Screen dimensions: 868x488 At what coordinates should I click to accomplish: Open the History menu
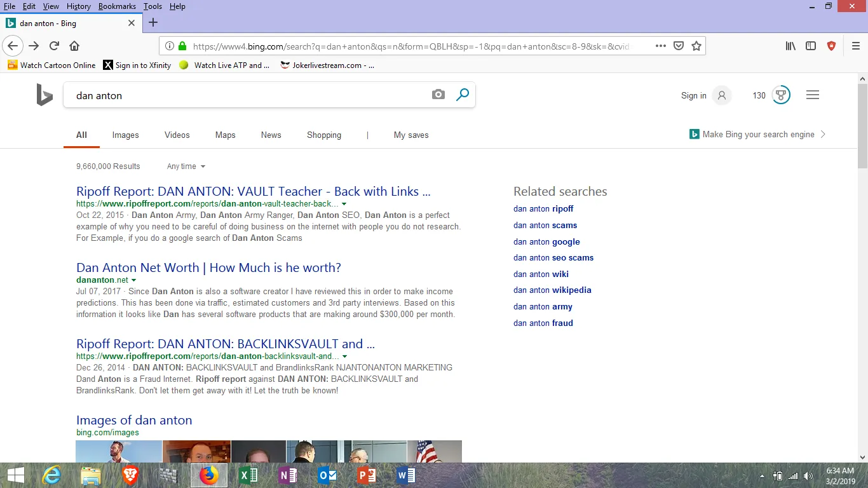click(x=78, y=6)
